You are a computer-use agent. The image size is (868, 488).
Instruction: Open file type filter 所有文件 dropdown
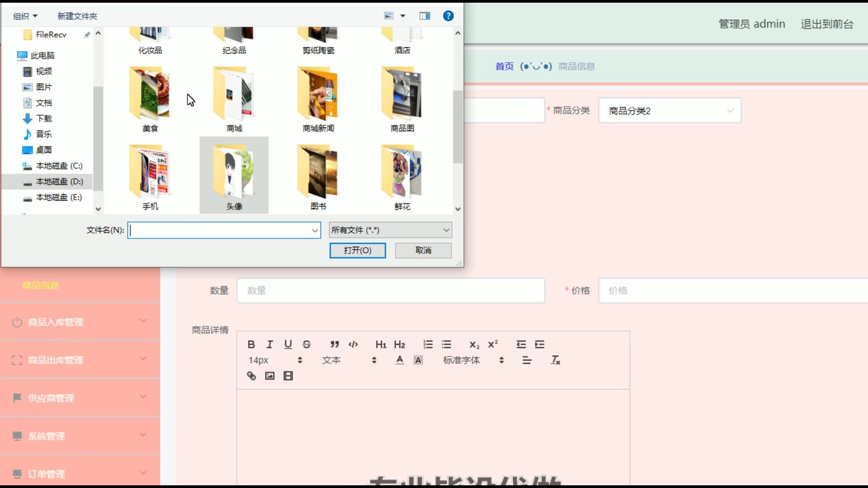point(390,230)
